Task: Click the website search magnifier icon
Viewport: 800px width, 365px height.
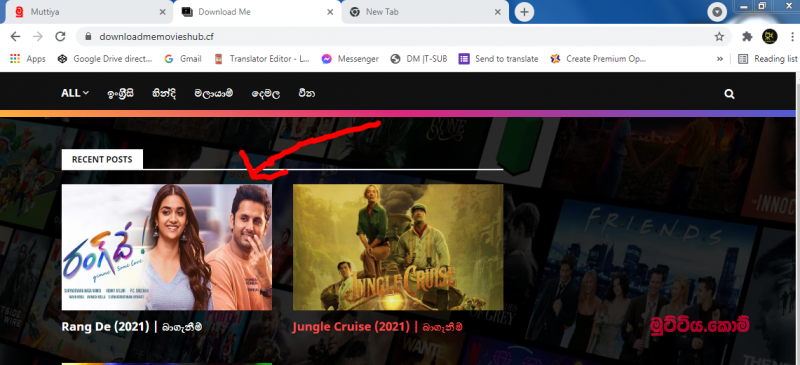Action: coord(729,94)
